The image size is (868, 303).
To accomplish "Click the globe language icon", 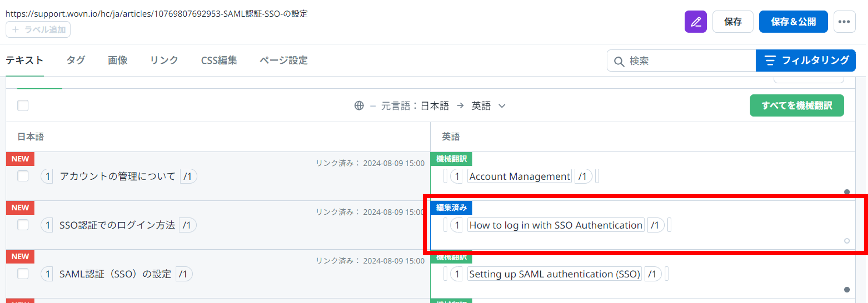I will coord(359,106).
